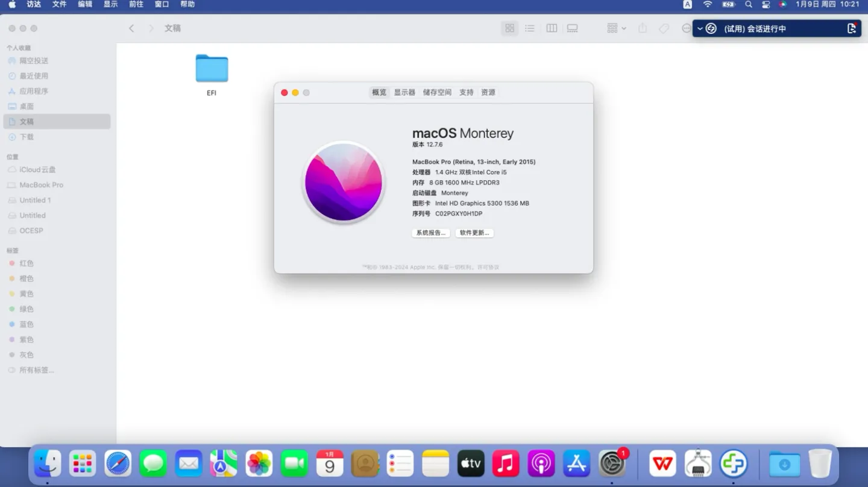Image resolution: width=868 pixels, height=487 pixels.
Task: Switch Finder to list view
Action: 530,28
